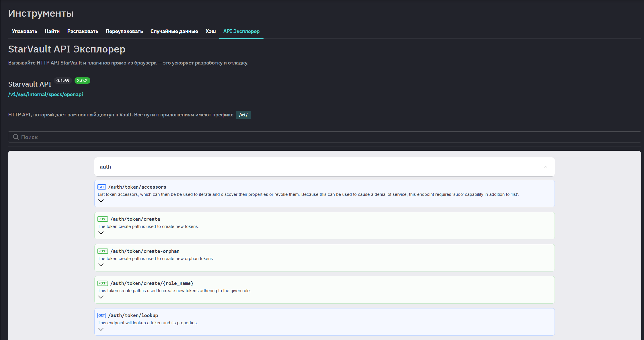Click the Starvault API title
This screenshot has width=644, height=340.
pos(30,84)
